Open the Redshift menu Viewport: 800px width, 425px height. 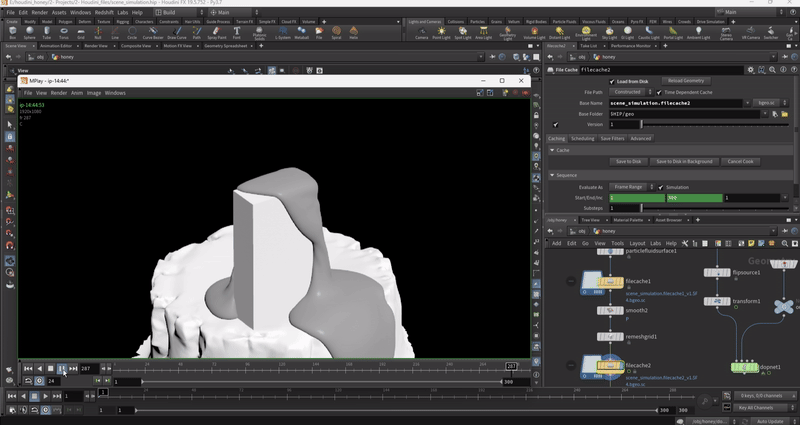coord(104,12)
